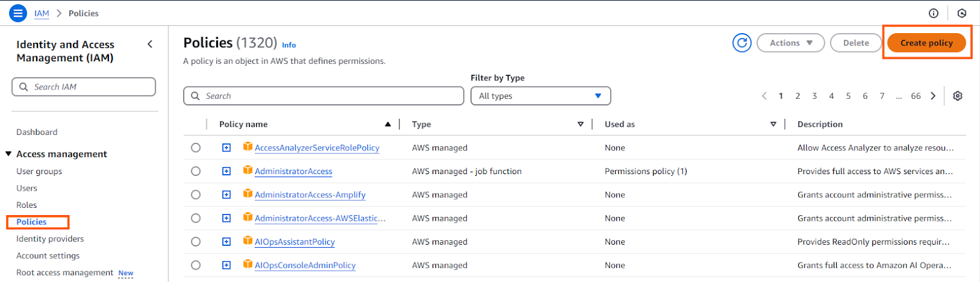The width and height of the screenshot is (980, 282).
Task: Open the AIOpsAssistantPolicy link
Action: 295,242
